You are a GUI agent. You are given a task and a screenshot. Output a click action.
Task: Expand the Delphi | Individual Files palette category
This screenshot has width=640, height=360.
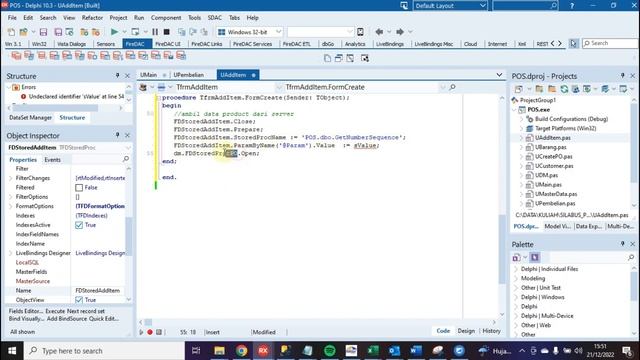[516, 269]
